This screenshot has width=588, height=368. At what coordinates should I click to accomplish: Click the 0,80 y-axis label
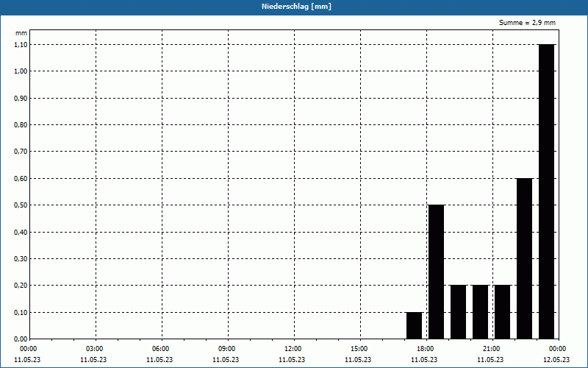coord(21,125)
